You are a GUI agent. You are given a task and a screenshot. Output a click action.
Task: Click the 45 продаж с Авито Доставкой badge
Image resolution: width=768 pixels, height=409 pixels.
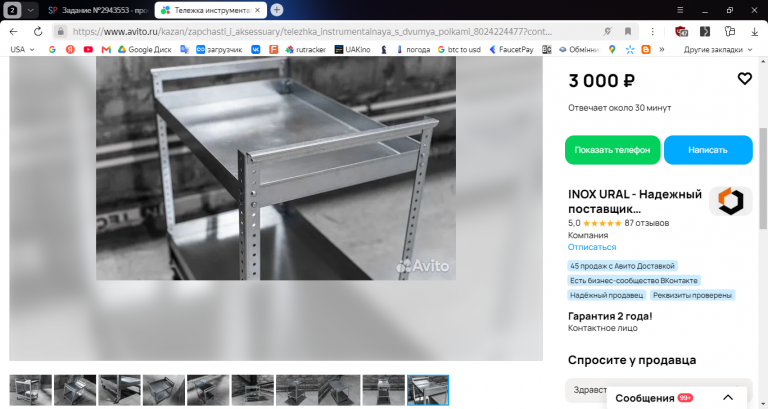click(622, 266)
